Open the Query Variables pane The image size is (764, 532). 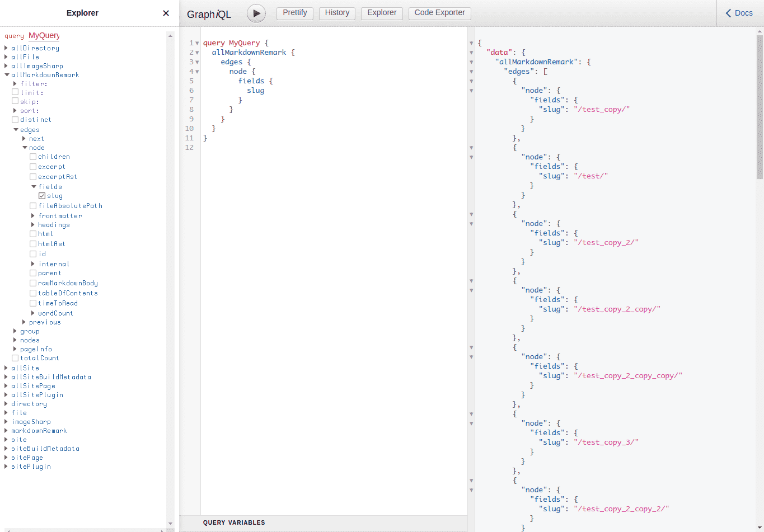pos(234,522)
